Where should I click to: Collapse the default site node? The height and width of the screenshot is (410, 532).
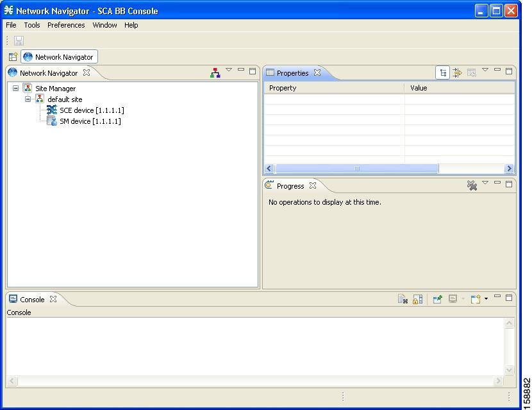coord(27,99)
